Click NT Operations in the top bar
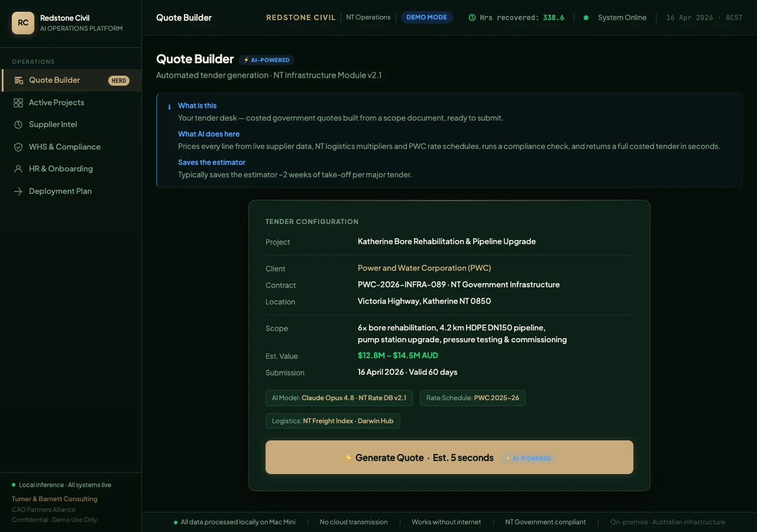 (x=368, y=18)
